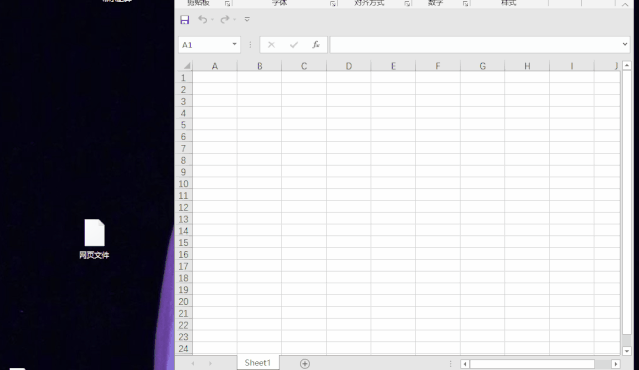The width and height of the screenshot is (639, 370).
Task: Open the Customize Quick Access Toolbar menu
Action: [x=247, y=19]
